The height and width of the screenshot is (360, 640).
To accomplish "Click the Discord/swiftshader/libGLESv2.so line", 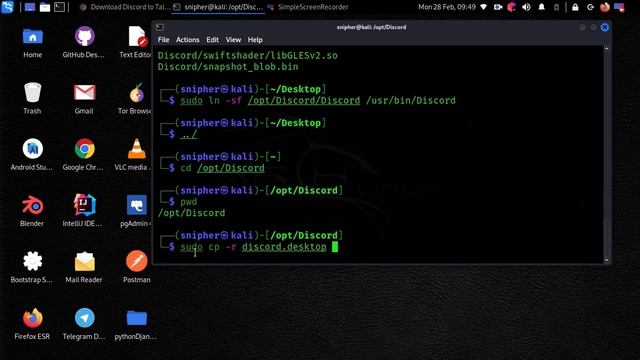I will pyautogui.click(x=247, y=55).
